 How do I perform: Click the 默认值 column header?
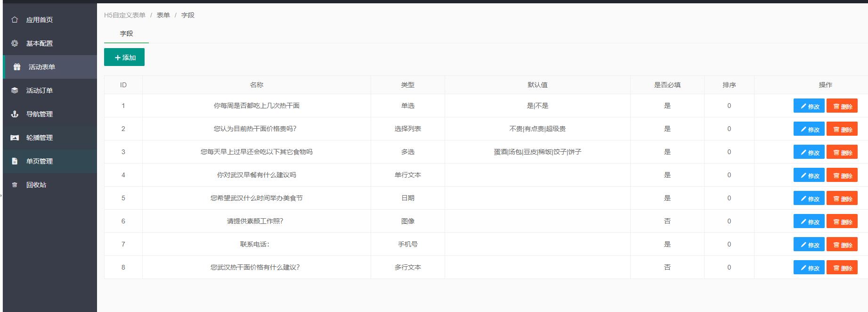tap(537, 85)
